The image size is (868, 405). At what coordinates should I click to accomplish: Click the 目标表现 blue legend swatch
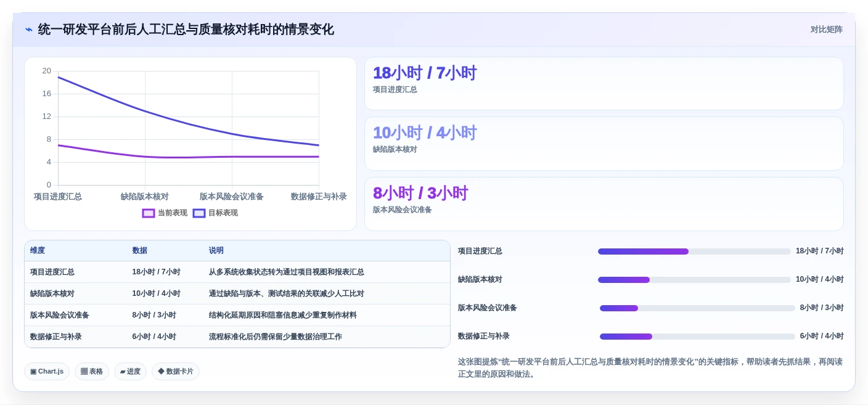click(x=199, y=213)
